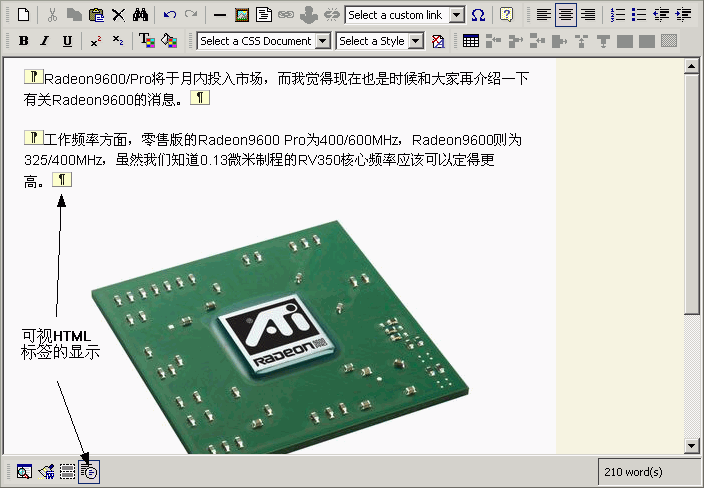Viewport: 704px width, 488px height.
Task: Change the text font color
Action: pos(146,41)
